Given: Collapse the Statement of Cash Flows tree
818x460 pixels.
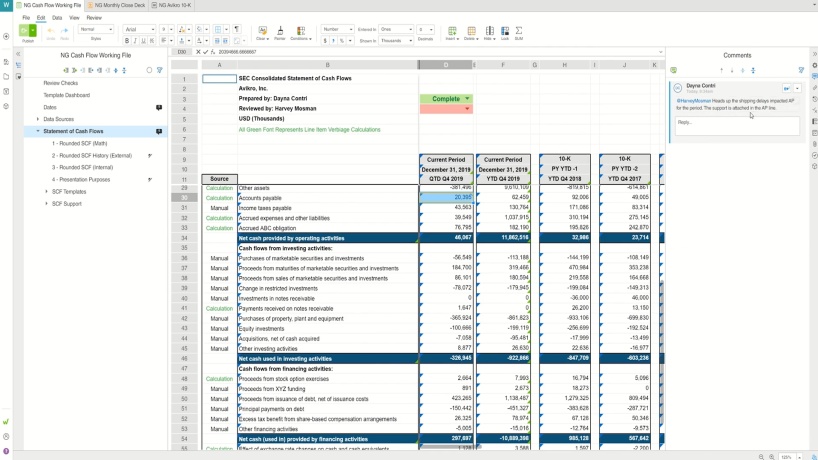Looking at the screenshot, I should (38, 131).
